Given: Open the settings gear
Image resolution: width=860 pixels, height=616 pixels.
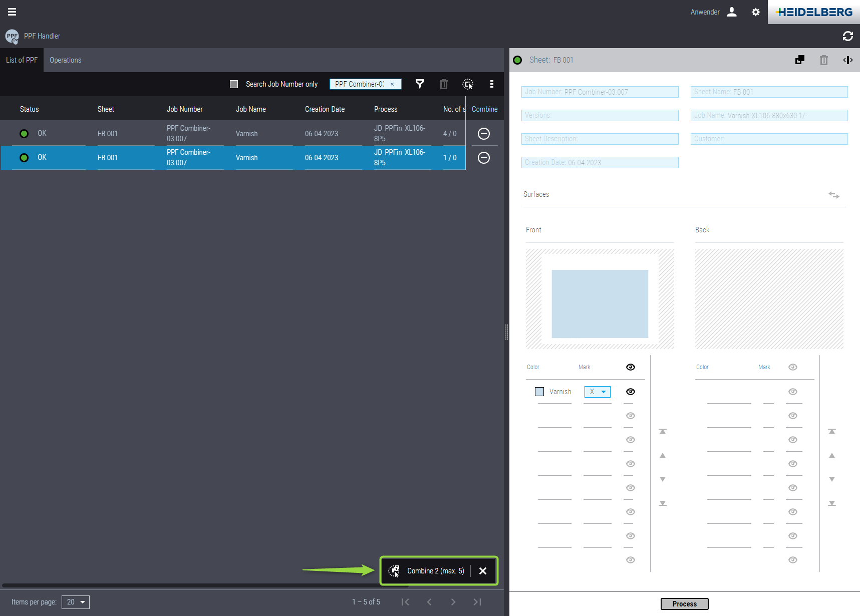Looking at the screenshot, I should tap(755, 12).
